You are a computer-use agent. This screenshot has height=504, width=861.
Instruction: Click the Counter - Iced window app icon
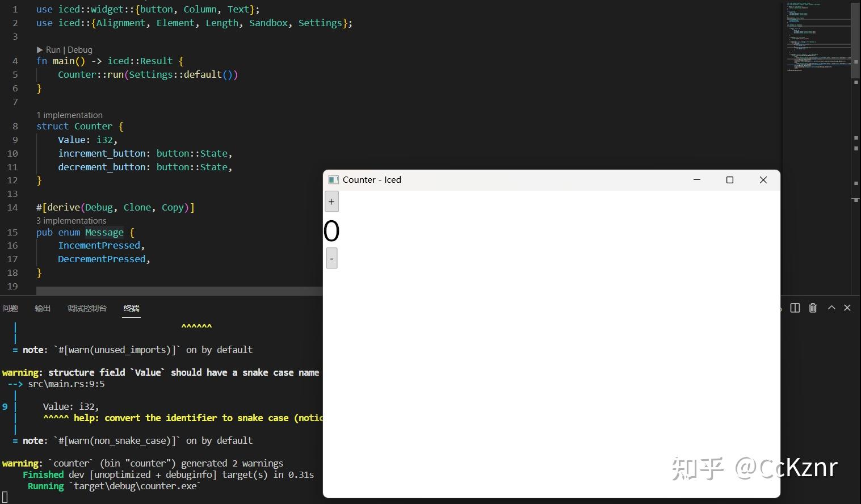click(x=333, y=180)
